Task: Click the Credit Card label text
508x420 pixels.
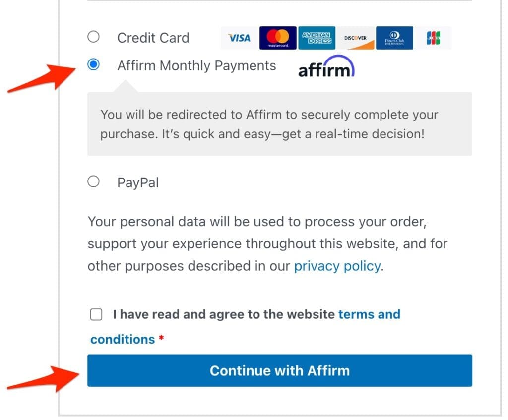Action: tap(153, 38)
